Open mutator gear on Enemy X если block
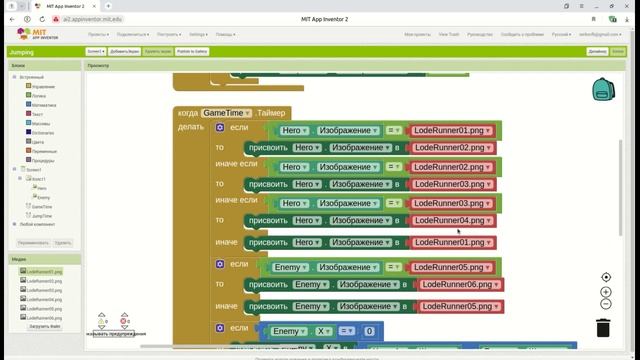 220,328
